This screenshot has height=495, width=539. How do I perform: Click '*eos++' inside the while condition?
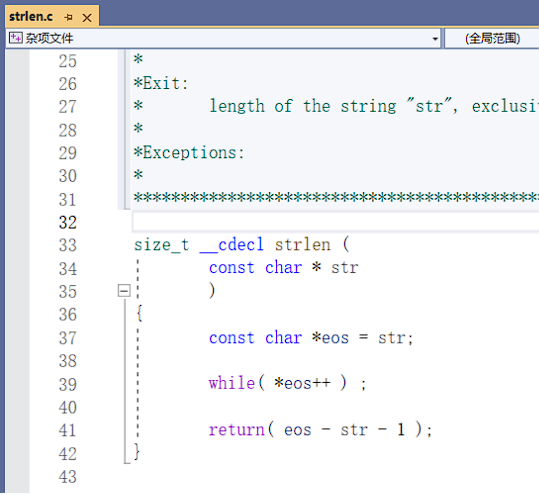[302, 383]
